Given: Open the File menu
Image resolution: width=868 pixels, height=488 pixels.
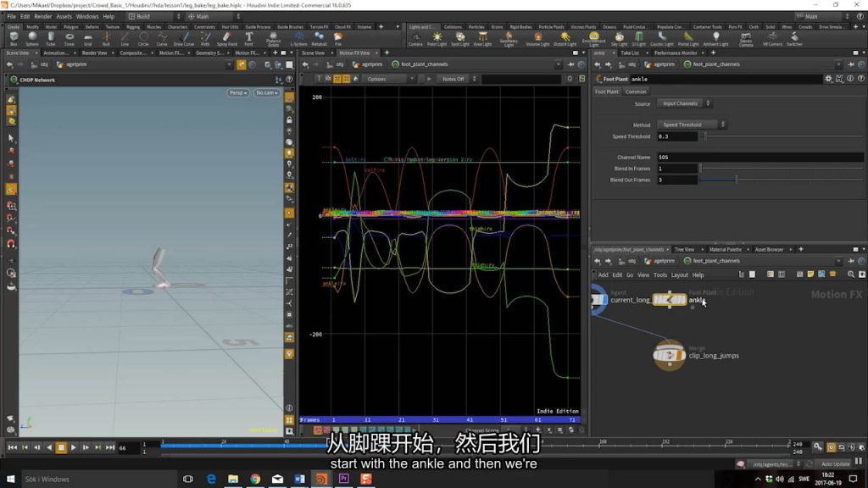Looking at the screenshot, I should pos(11,17).
